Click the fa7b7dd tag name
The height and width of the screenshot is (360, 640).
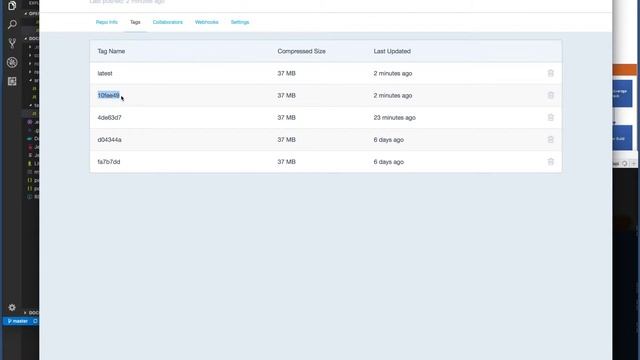tap(109, 162)
